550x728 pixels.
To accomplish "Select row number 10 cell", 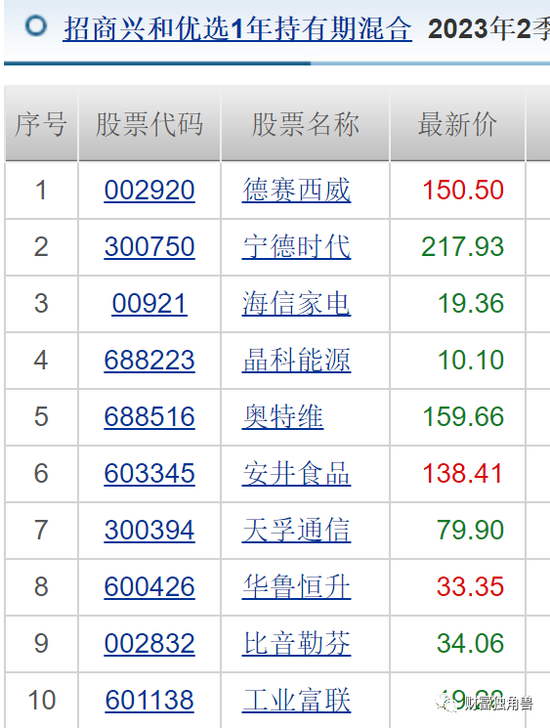I will (x=41, y=700).
